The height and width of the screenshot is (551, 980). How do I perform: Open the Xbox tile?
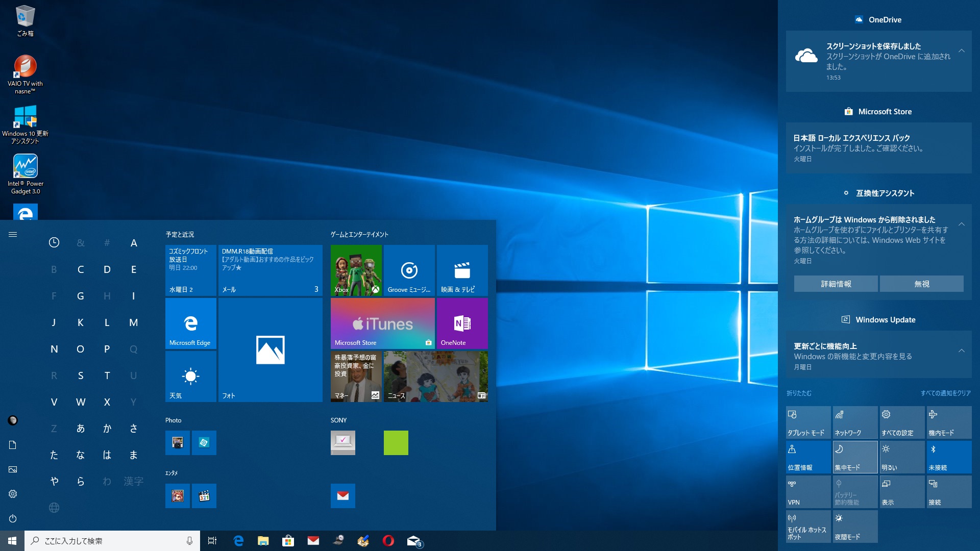(x=356, y=270)
